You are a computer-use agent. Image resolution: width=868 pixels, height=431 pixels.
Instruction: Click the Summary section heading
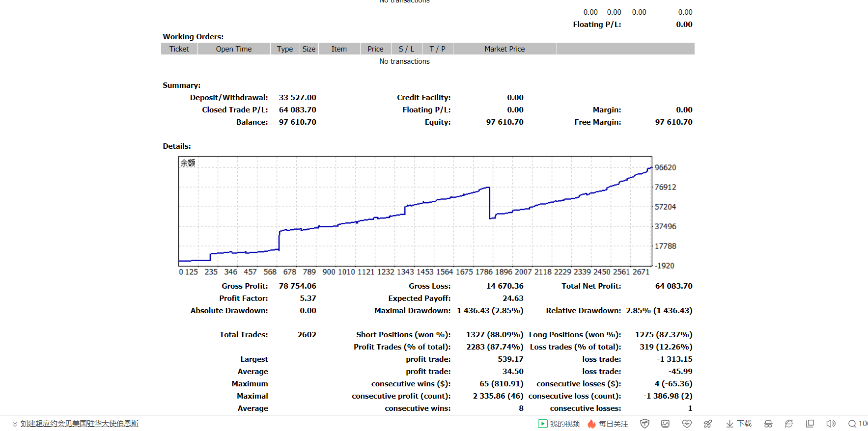pos(182,85)
